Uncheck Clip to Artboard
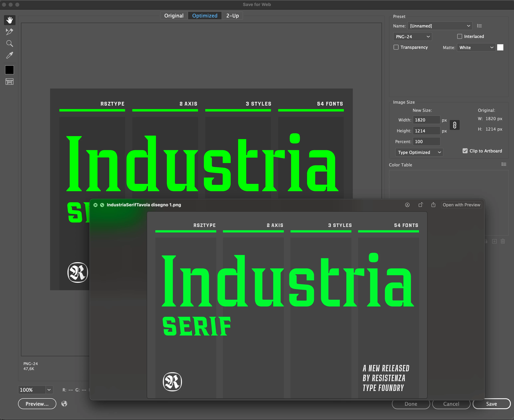 pyautogui.click(x=465, y=151)
